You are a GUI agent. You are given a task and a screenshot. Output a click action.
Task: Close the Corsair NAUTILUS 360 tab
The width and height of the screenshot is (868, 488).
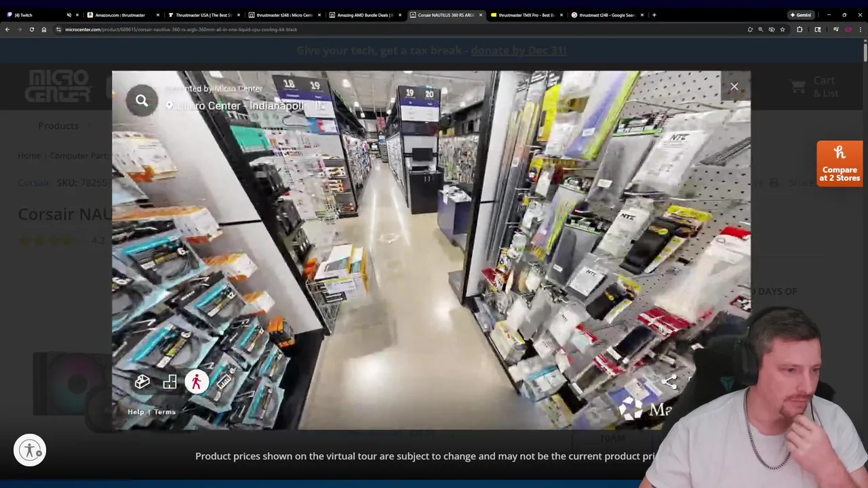(x=481, y=15)
